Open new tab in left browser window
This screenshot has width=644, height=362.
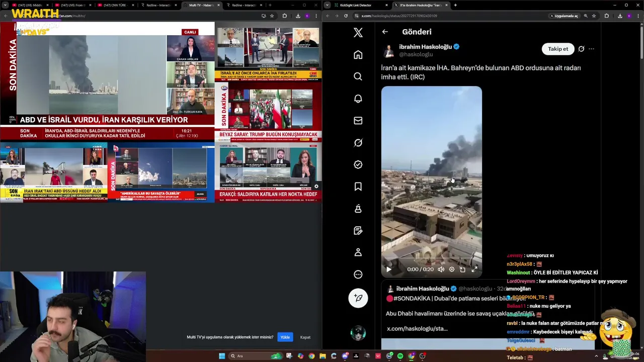[270, 5]
